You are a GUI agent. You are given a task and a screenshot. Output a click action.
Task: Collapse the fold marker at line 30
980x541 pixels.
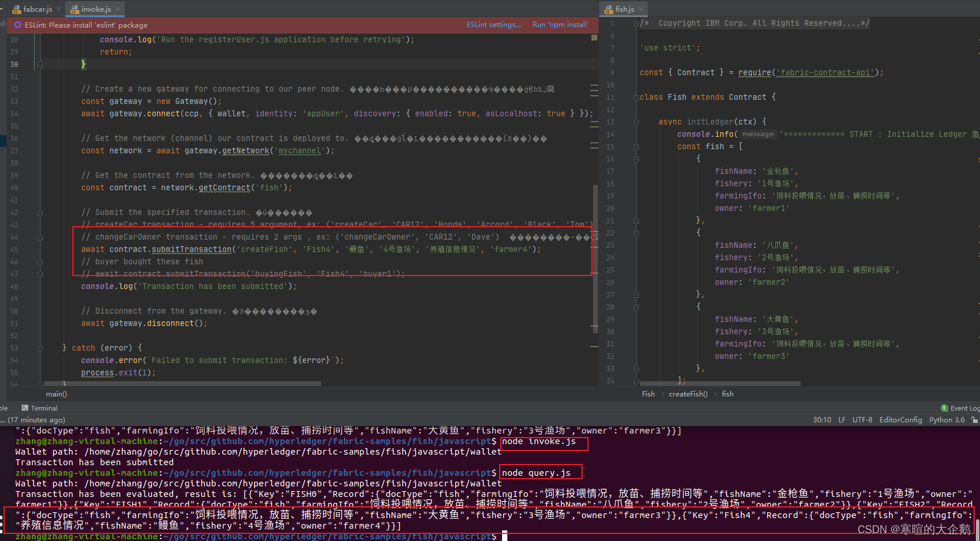[40, 65]
